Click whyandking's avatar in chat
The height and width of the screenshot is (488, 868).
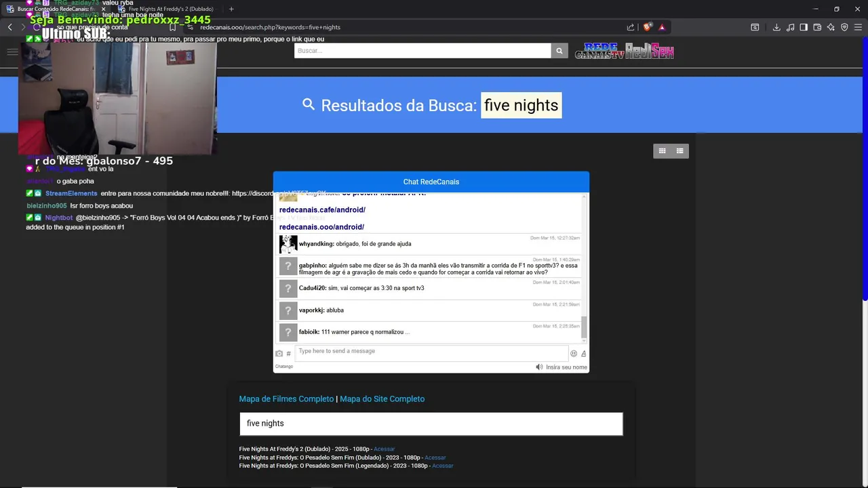click(x=288, y=244)
